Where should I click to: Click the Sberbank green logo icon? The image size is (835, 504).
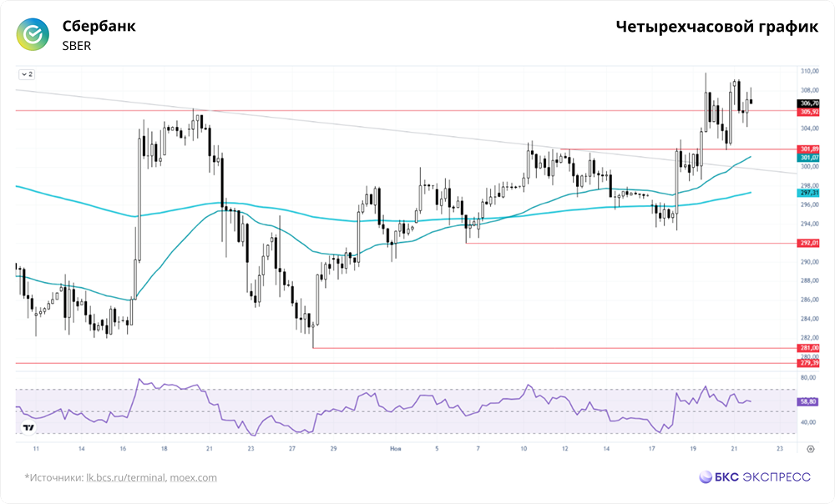[x=33, y=34]
